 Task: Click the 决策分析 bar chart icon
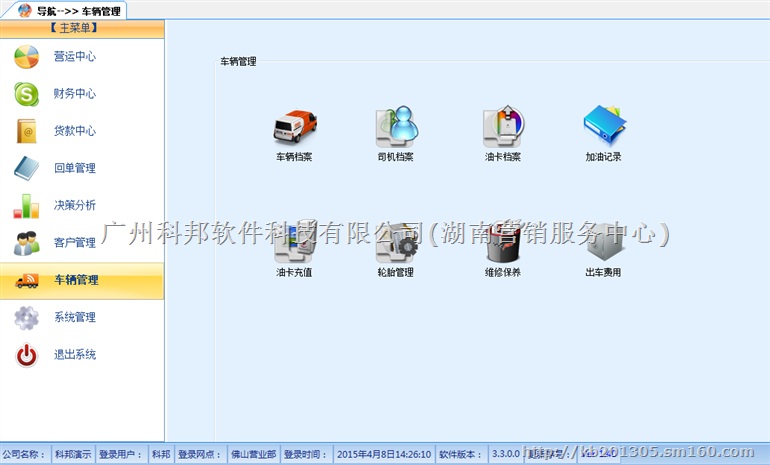pos(27,206)
